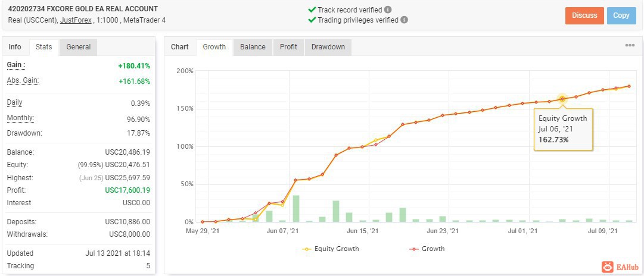This screenshot has width=644, height=276.
Task: Click the info icon beside Track record verified
Action: pyautogui.click(x=388, y=10)
